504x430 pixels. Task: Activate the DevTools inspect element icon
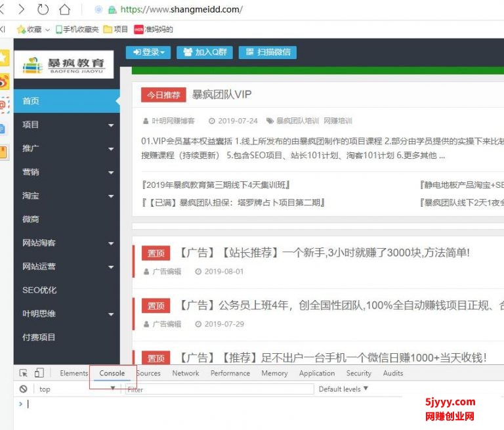click(x=24, y=373)
